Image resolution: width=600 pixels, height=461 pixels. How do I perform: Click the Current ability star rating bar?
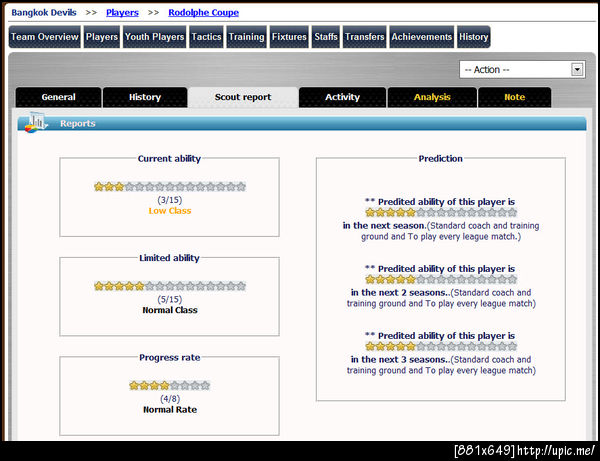(x=170, y=187)
